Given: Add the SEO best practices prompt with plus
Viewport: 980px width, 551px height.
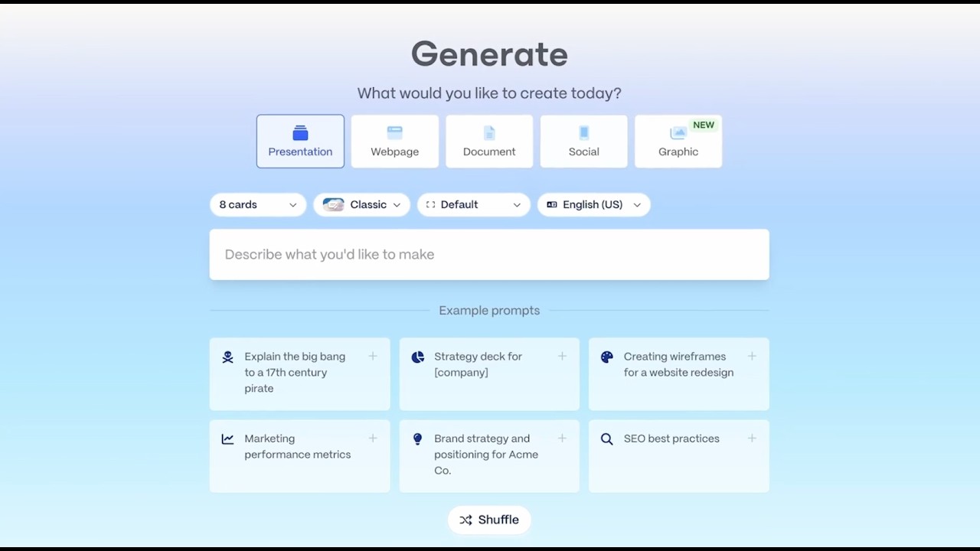Looking at the screenshot, I should 752,439.
